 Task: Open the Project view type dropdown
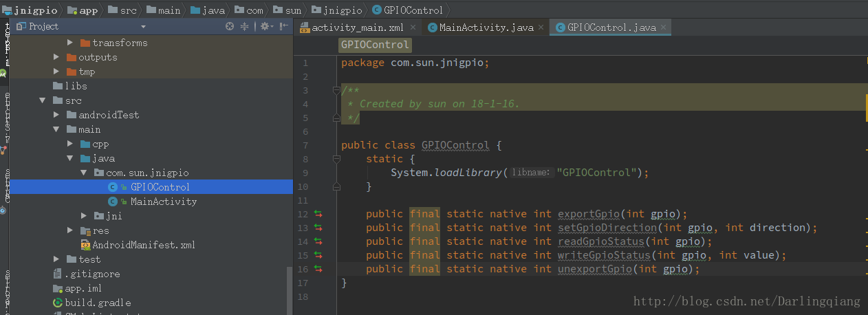pyautogui.click(x=143, y=26)
